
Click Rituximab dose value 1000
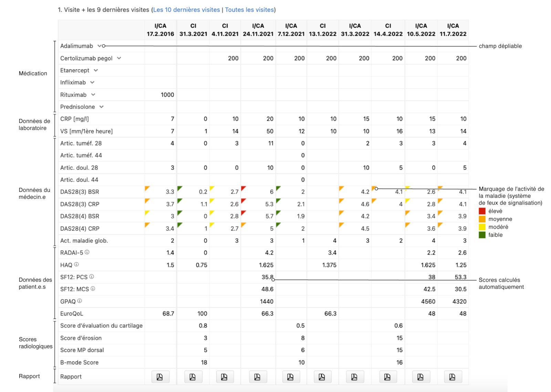click(167, 95)
